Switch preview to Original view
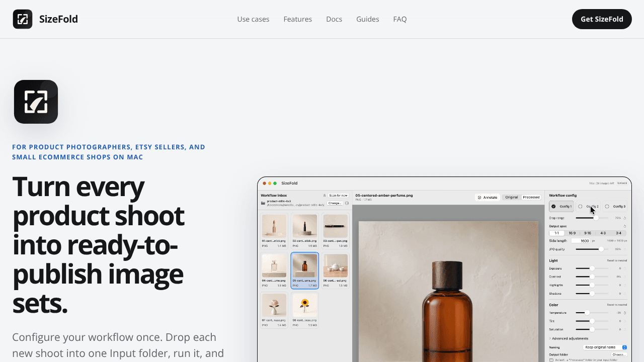 tap(512, 197)
